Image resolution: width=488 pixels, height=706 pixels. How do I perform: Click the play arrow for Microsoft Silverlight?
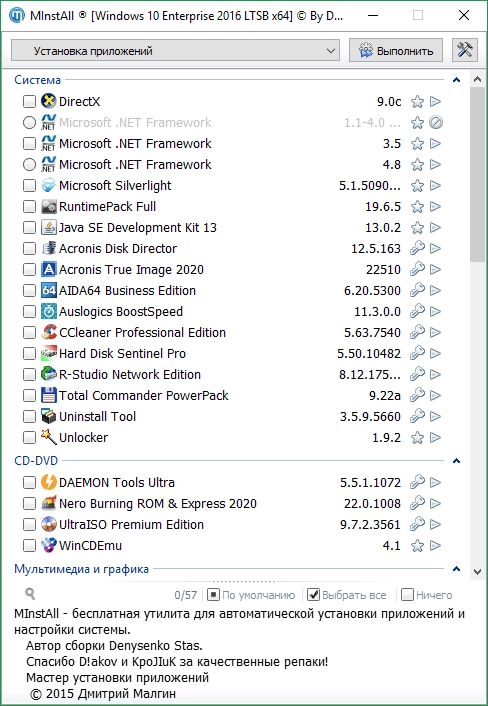pyautogui.click(x=435, y=186)
